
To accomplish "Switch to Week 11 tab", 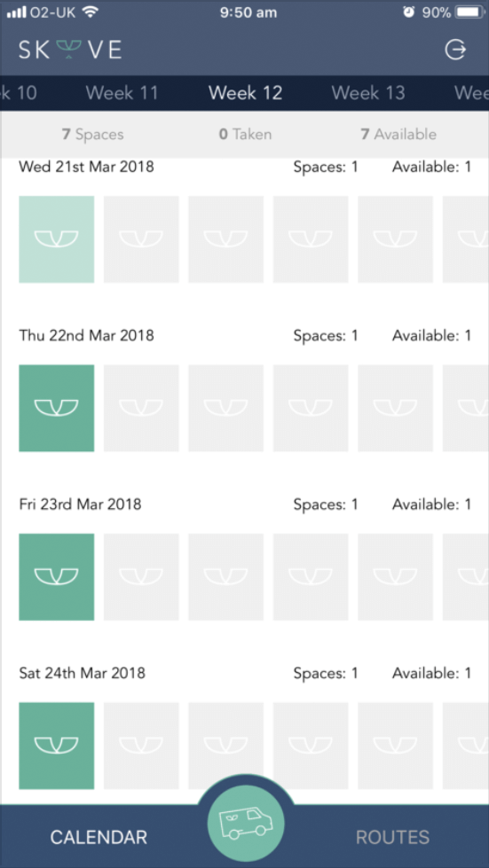I will coord(122,92).
